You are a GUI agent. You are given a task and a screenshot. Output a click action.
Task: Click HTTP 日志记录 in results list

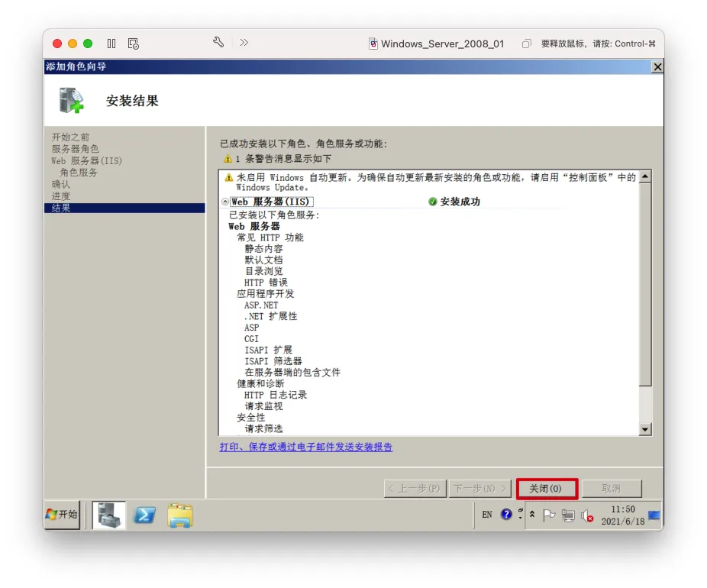point(276,396)
